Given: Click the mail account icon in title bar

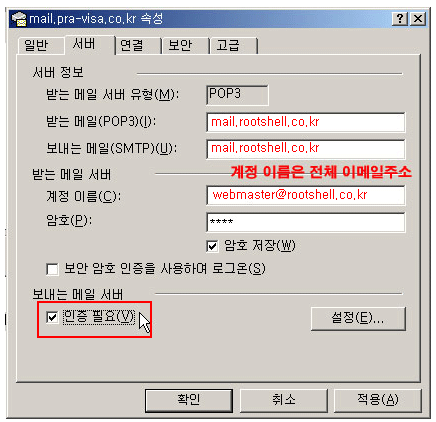Looking at the screenshot, I should (19, 19).
